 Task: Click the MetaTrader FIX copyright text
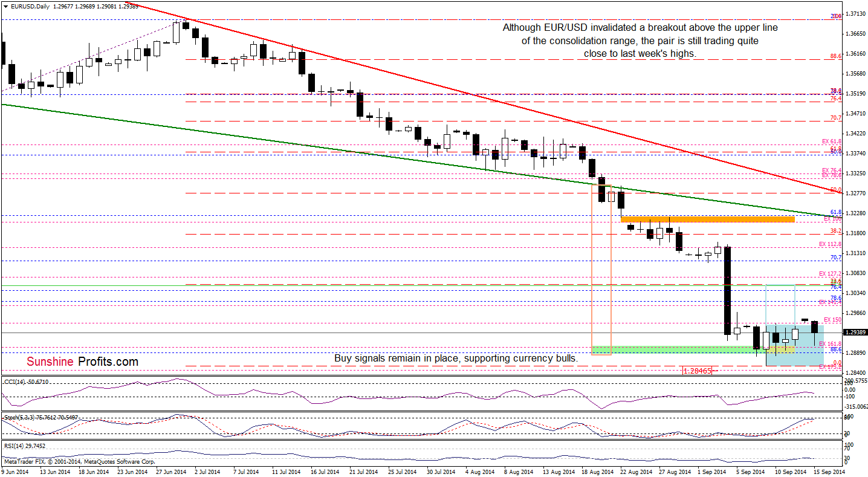point(79,461)
